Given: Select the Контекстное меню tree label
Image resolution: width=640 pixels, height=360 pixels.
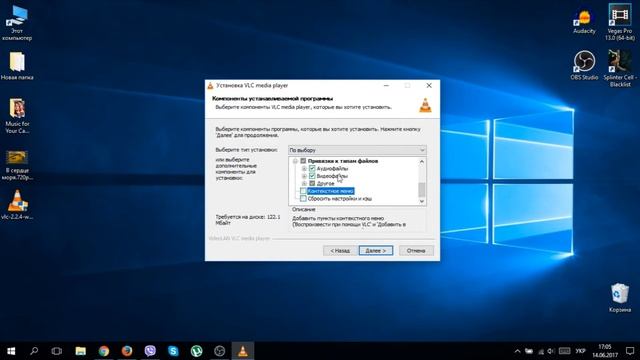Looking at the screenshot, I should click(x=331, y=191).
